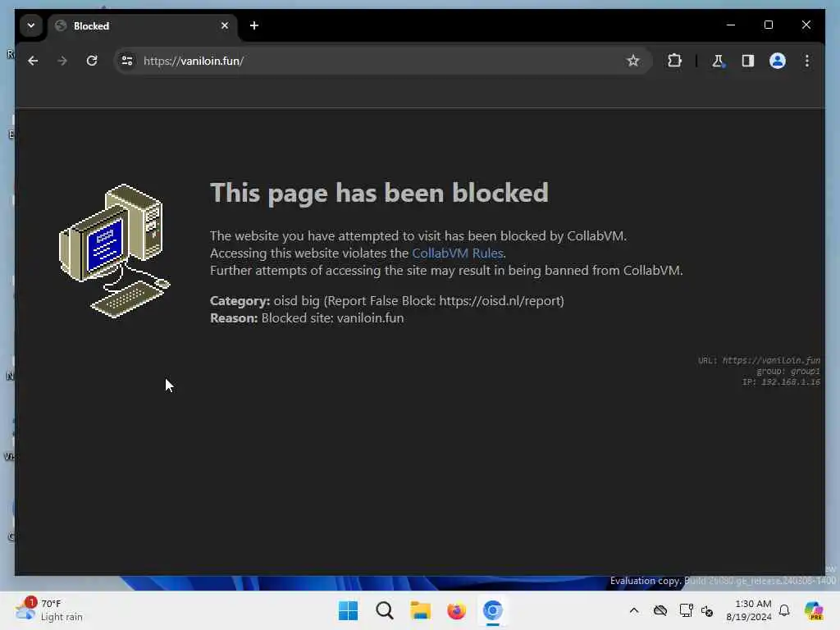840x630 pixels.
Task: Click the 'This page has been blocked' heading
Action: click(x=379, y=192)
